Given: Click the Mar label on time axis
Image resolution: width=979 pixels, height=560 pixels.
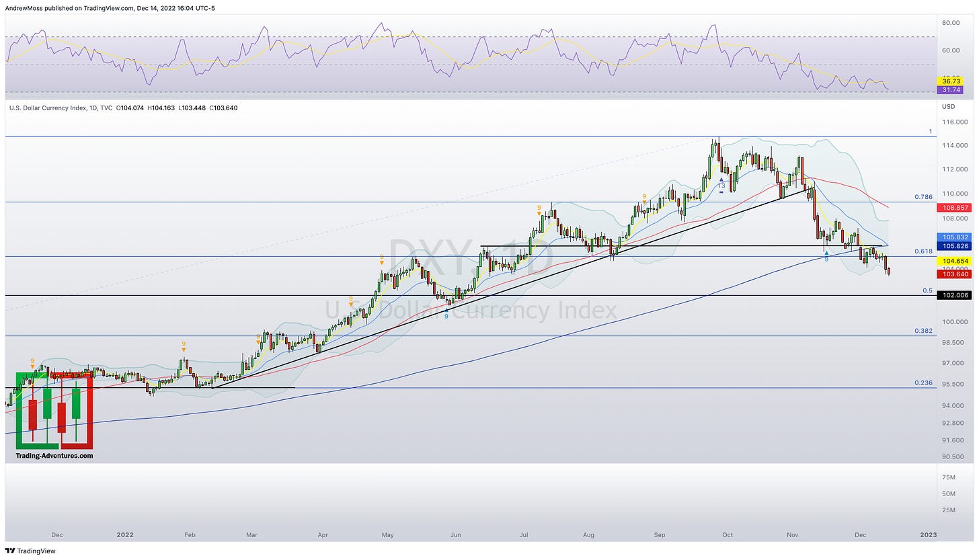Looking at the screenshot, I should (x=251, y=535).
